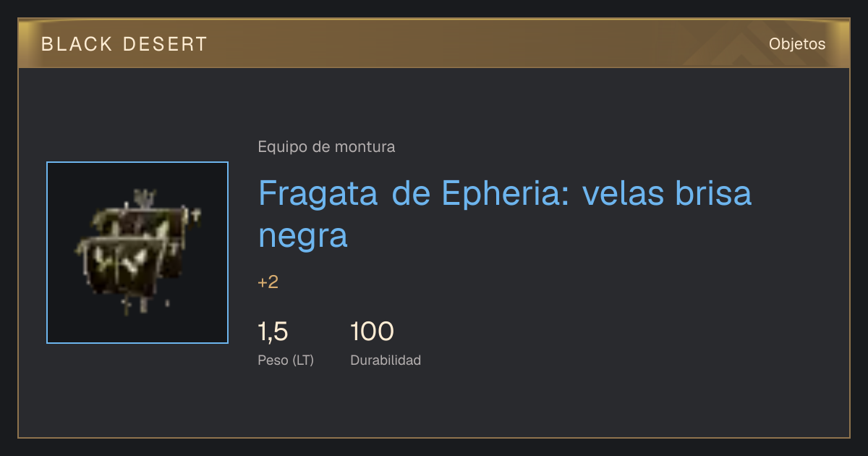Click the velas brisa text in title
This screenshot has width=868, height=456.
pos(666,194)
